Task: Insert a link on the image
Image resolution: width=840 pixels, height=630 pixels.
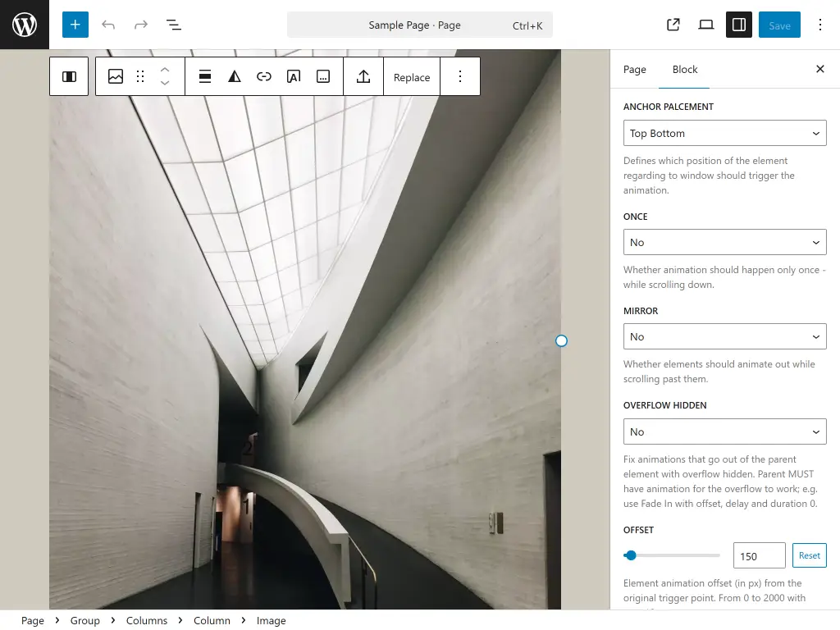Action: point(264,75)
